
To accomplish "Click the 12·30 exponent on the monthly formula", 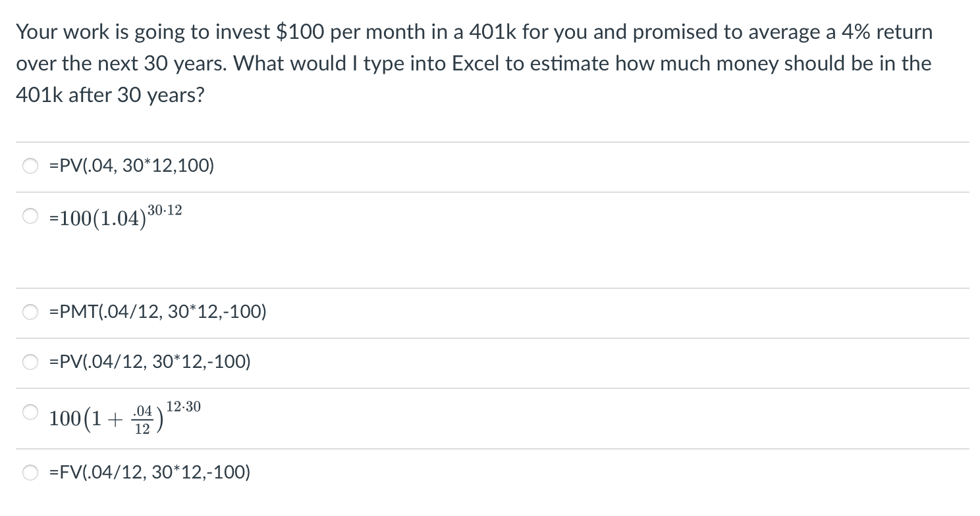I will (183, 407).
